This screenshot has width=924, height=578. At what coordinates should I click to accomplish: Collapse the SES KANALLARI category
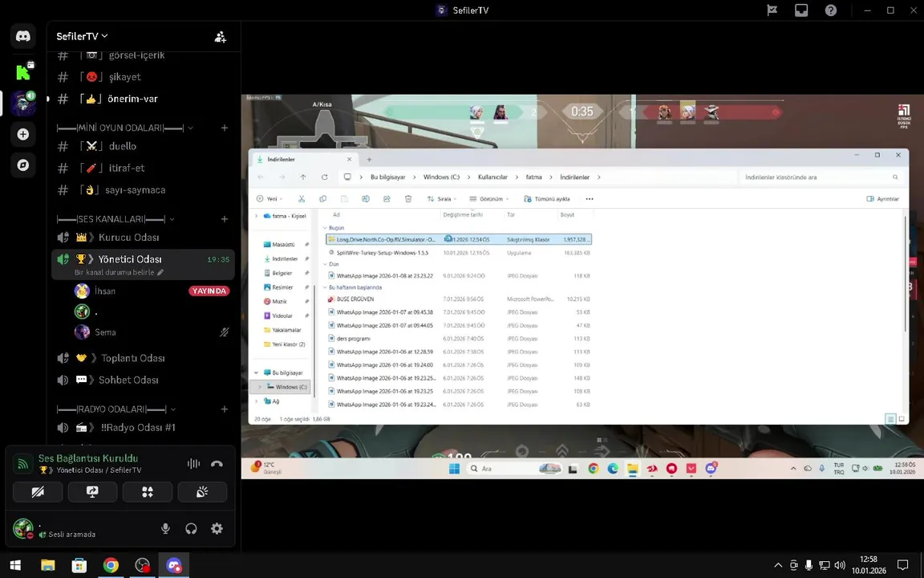pyautogui.click(x=115, y=219)
